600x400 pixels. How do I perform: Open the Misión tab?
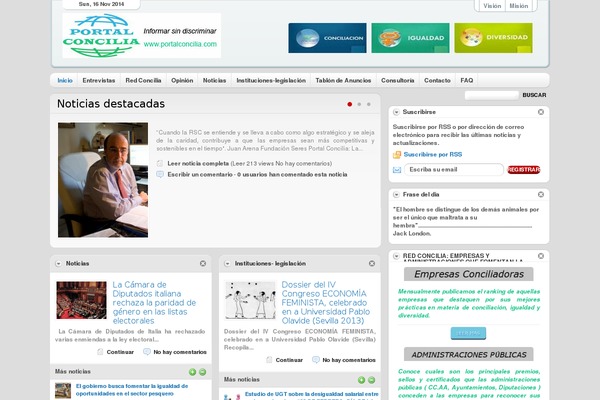click(519, 6)
